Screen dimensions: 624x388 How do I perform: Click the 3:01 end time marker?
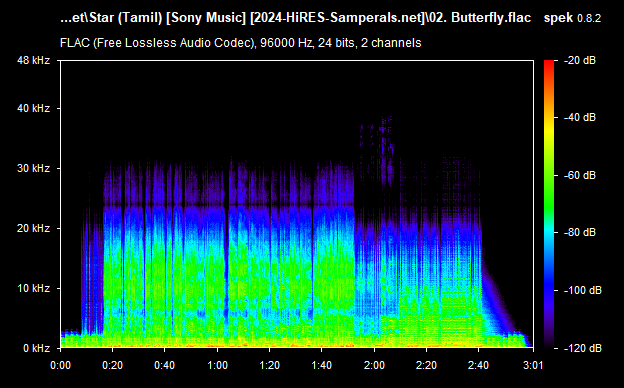(x=532, y=365)
